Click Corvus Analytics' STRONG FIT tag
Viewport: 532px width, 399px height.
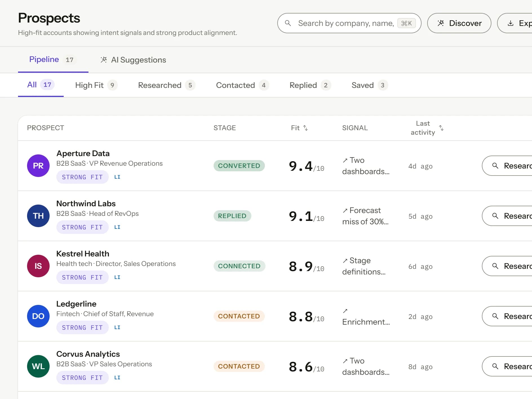point(82,378)
